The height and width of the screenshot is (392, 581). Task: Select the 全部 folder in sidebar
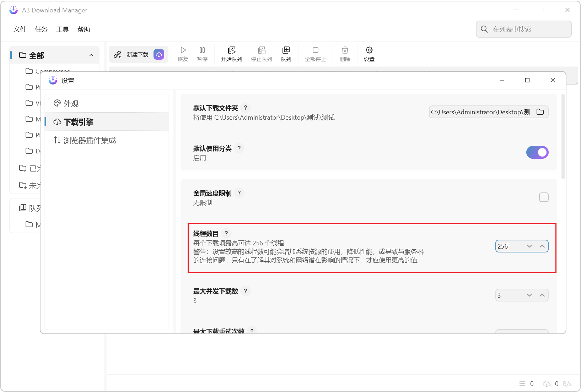tap(54, 55)
